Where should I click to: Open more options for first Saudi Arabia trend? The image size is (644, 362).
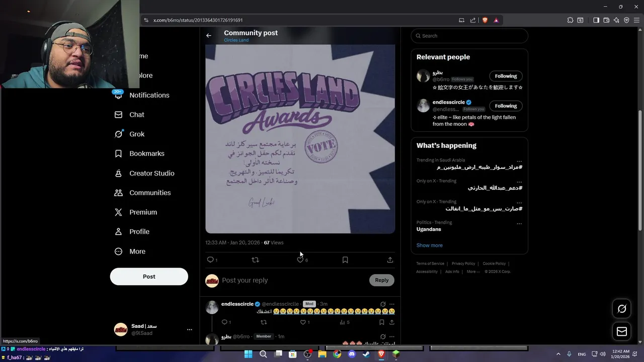point(519,161)
